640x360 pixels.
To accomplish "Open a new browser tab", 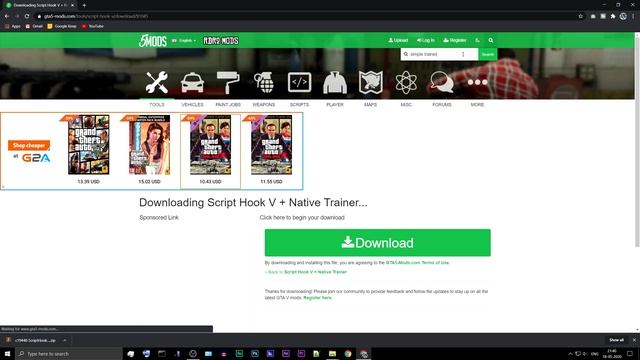I will [x=84, y=5].
